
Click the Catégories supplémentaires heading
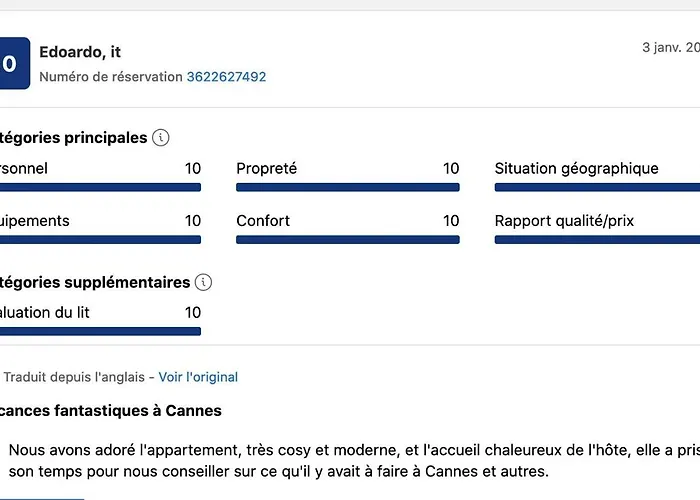tap(95, 283)
